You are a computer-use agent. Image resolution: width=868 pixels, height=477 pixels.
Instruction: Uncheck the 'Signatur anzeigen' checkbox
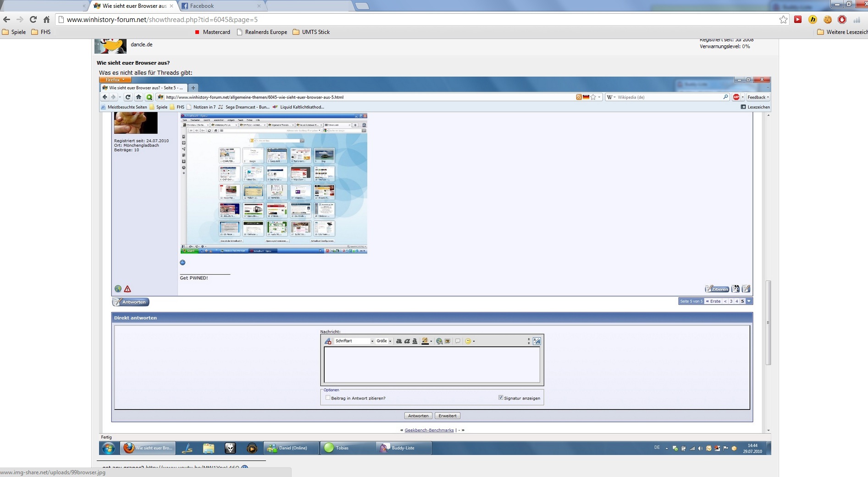pos(501,398)
